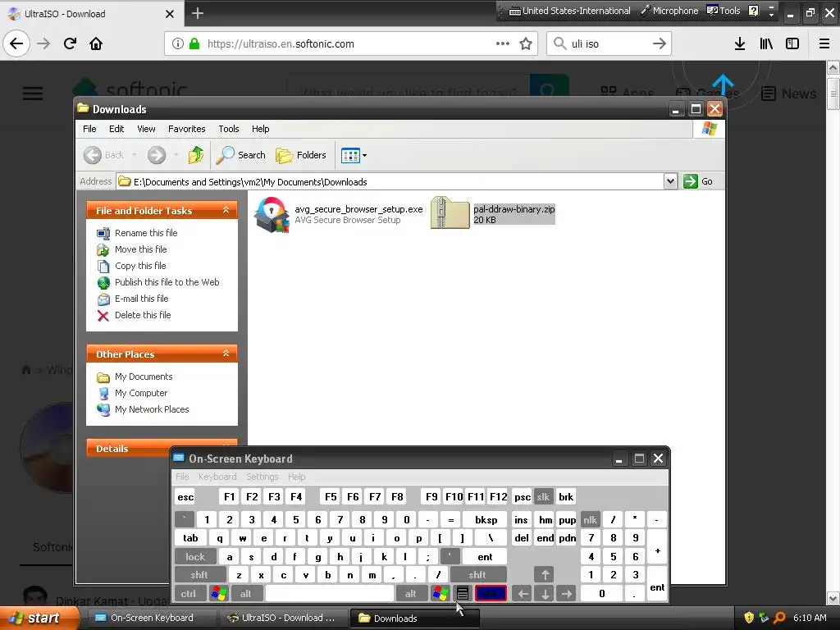Click E-mail this file

tap(141, 299)
